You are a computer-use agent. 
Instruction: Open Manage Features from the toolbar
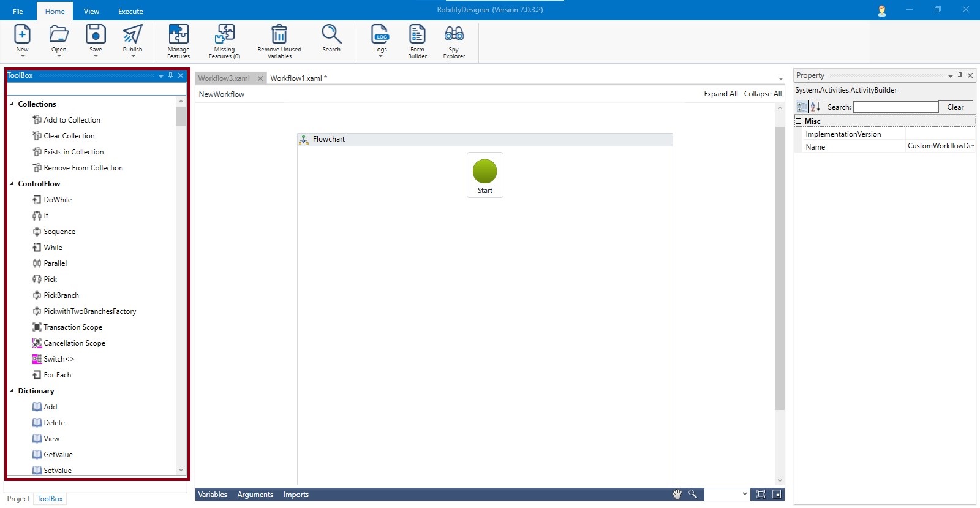[x=178, y=34]
